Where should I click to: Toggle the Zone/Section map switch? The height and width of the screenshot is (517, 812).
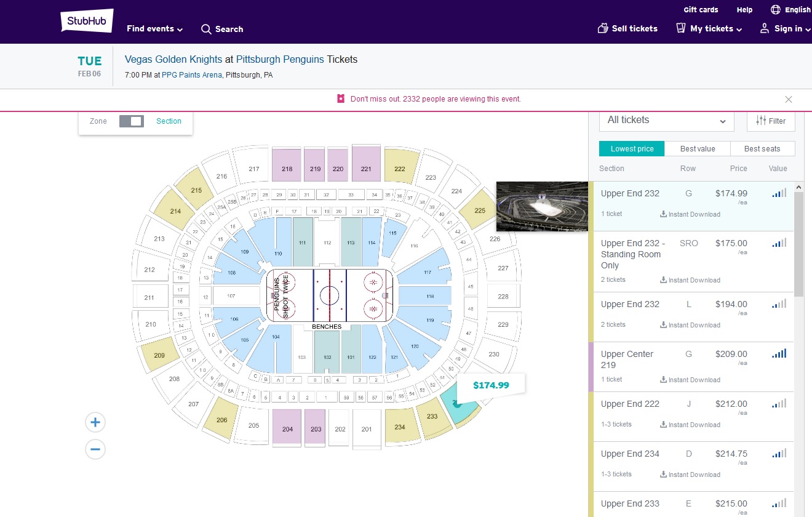(x=131, y=121)
